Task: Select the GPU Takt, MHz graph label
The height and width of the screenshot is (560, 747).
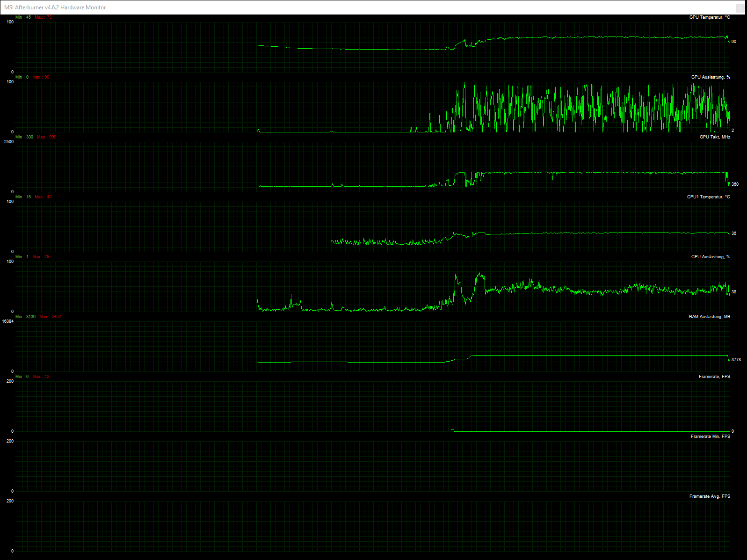Action: click(715, 137)
